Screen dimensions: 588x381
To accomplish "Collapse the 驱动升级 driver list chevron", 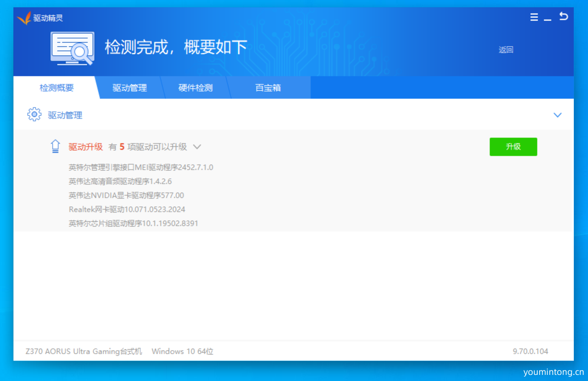I will point(197,147).
